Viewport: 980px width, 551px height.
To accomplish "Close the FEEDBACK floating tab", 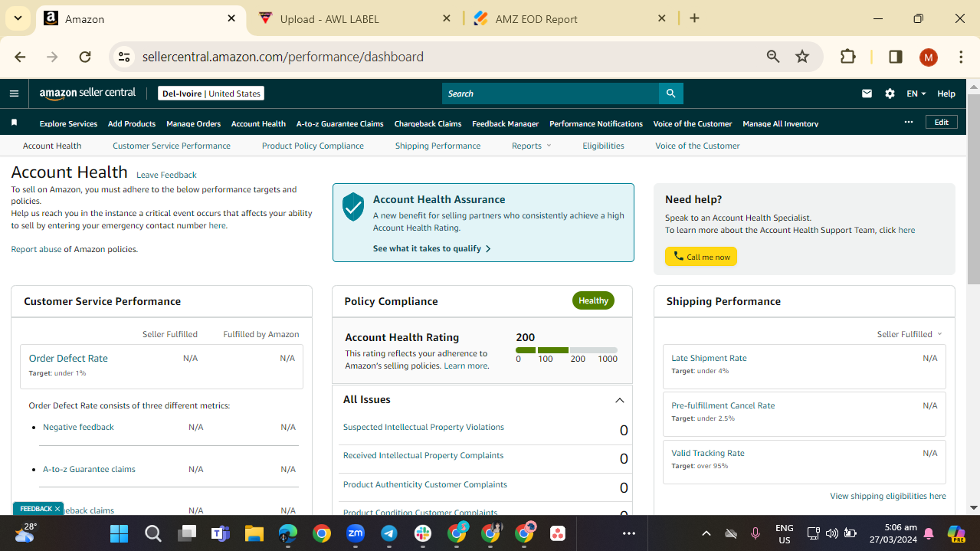I will coord(57,509).
